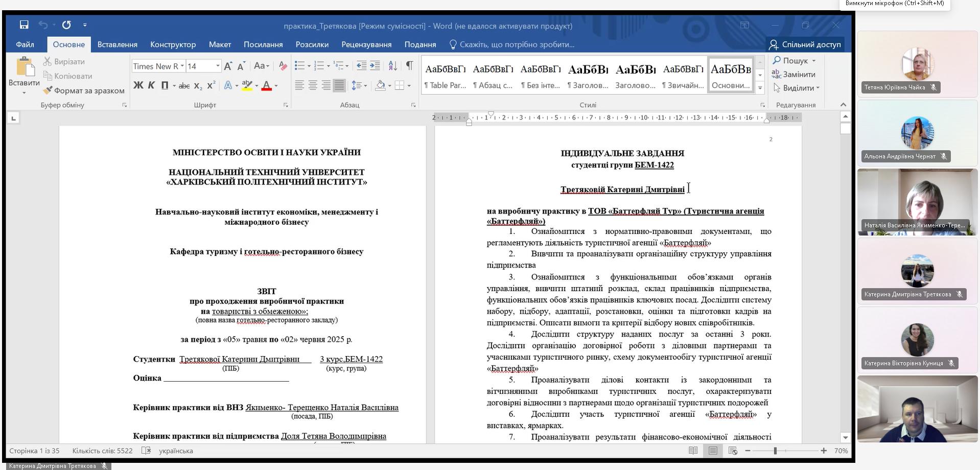Open Customize Quick Access Toolbar dropdown

(x=85, y=25)
